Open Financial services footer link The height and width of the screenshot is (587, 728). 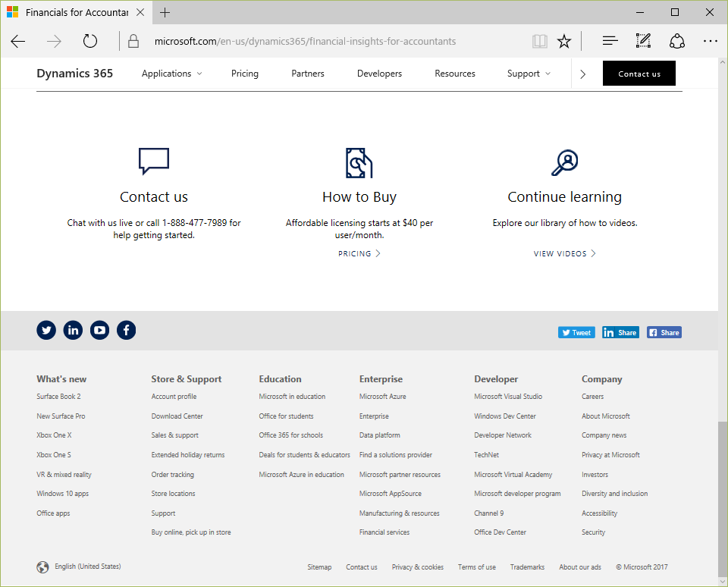384,532
